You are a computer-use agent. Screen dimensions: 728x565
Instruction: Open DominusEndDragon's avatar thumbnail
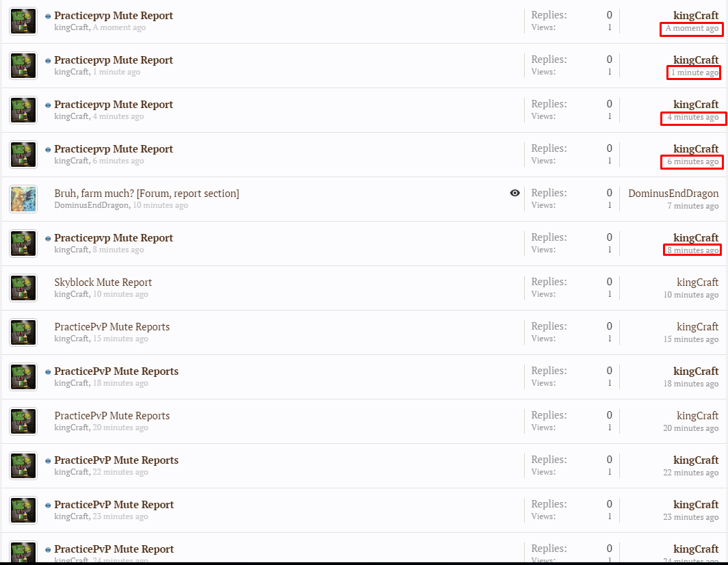pos(23,199)
